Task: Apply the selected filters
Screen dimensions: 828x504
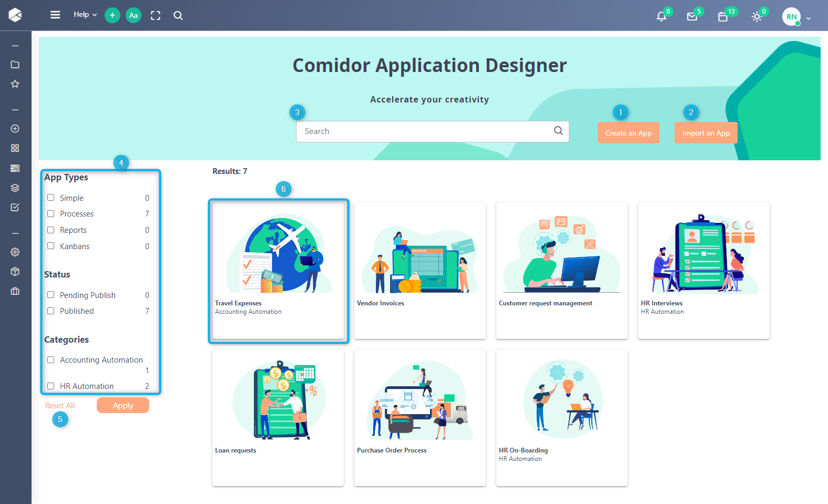Action: click(x=123, y=405)
